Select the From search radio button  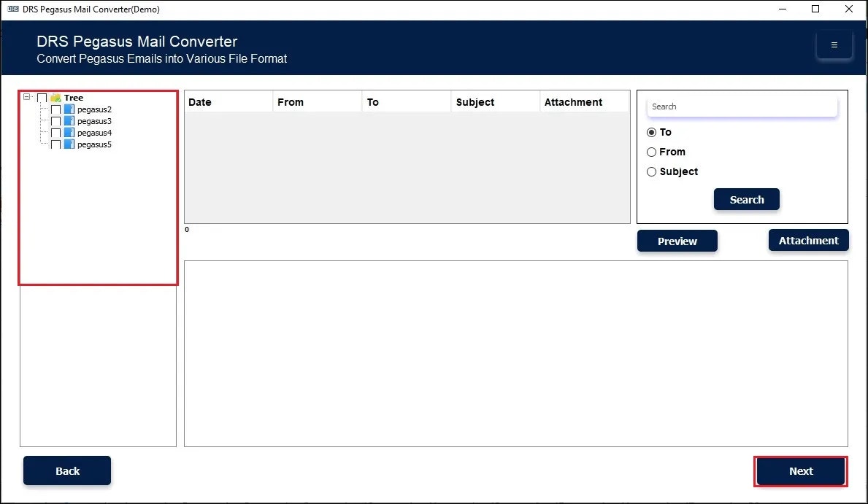pyautogui.click(x=652, y=152)
